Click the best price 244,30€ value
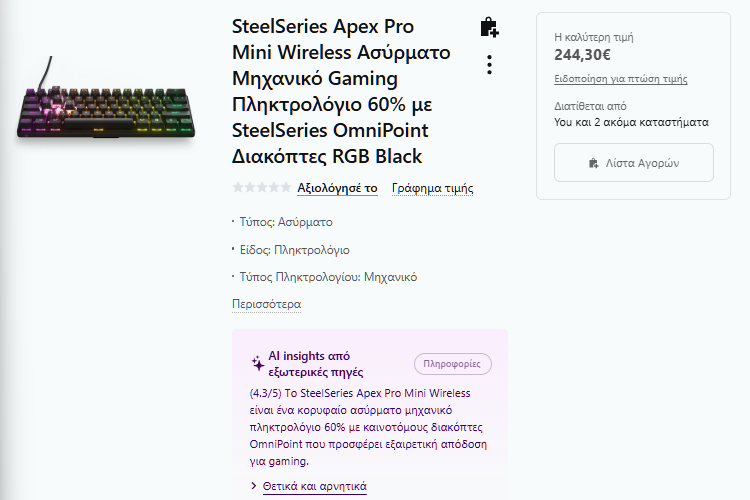 [x=582, y=55]
